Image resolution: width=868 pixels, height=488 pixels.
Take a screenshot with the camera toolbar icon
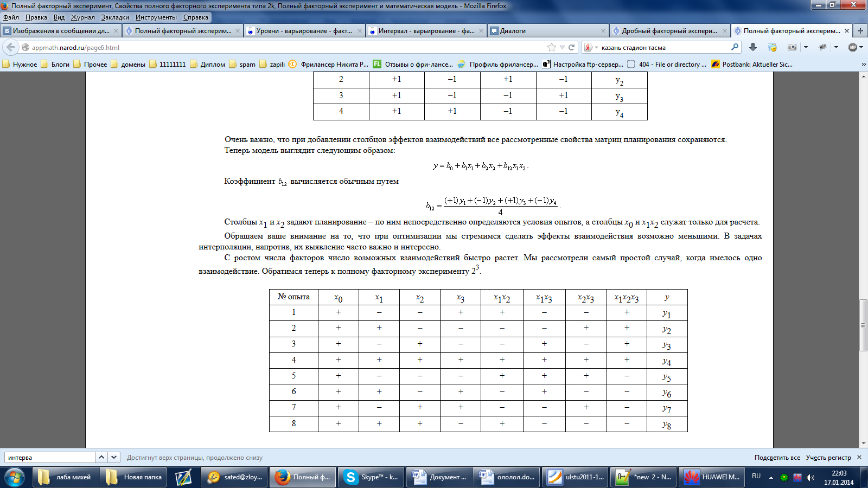792,47
